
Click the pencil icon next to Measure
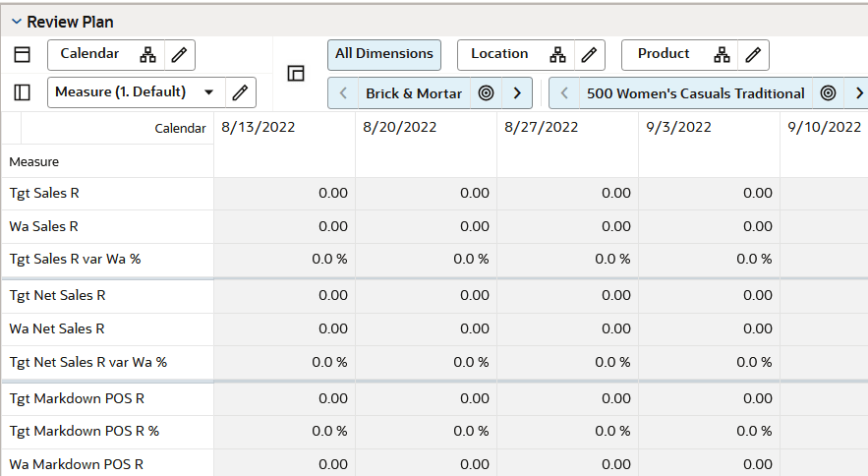coord(239,92)
